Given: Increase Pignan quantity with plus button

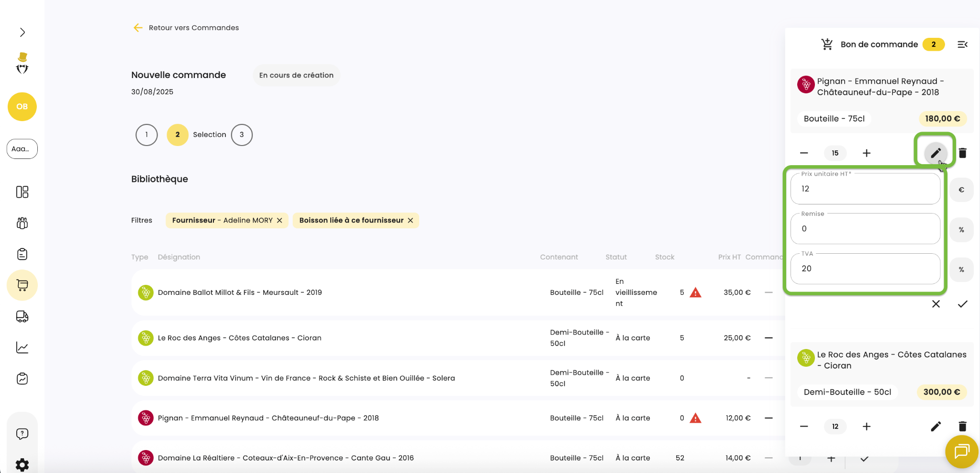Looking at the screenshot, I should [x=866, y=153].
